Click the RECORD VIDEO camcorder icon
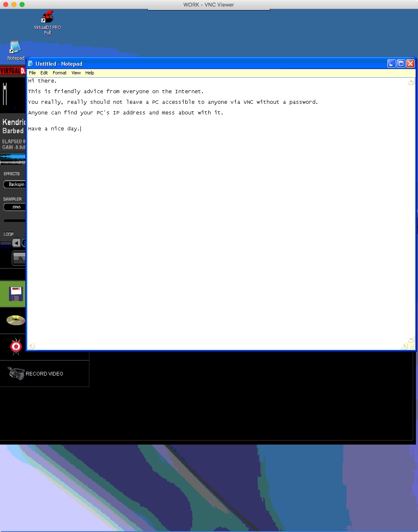Viewport: 418px width, 532px height. click(16, 373)
